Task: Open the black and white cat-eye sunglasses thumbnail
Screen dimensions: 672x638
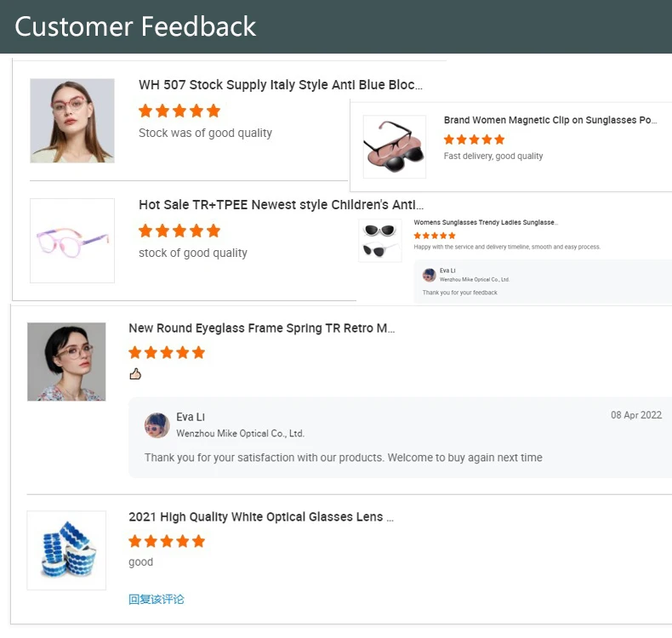Action: click(x=380, y=241)
